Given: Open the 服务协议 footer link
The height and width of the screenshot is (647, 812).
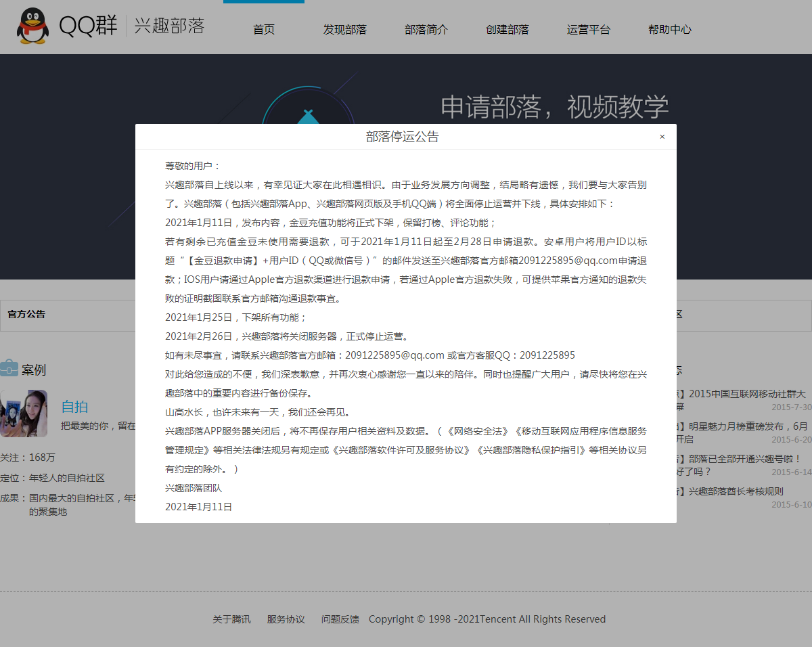Looking at the screenshot, I should coord(286,619).
